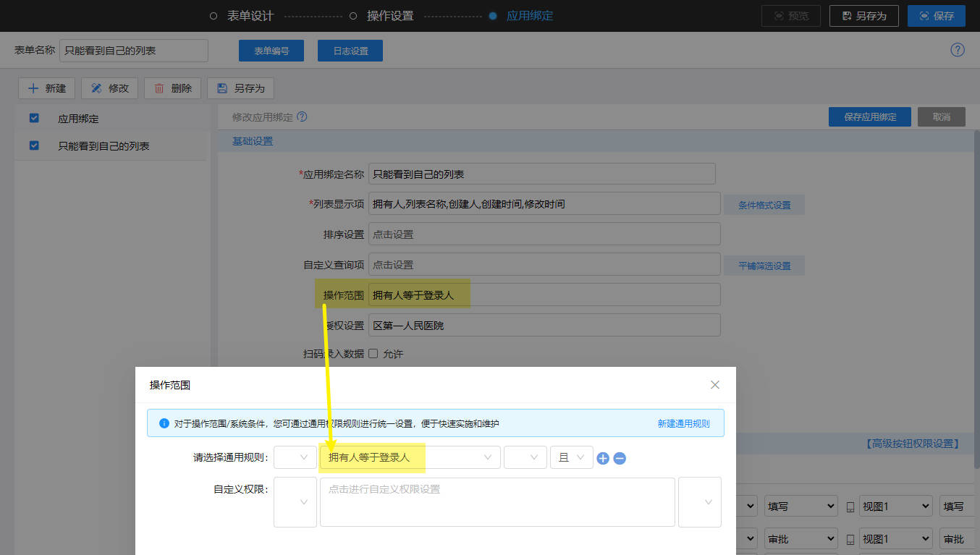Click the 自定义权限 text area
The width and height of the screenshot is (980, 555).
tap(497, 501)
